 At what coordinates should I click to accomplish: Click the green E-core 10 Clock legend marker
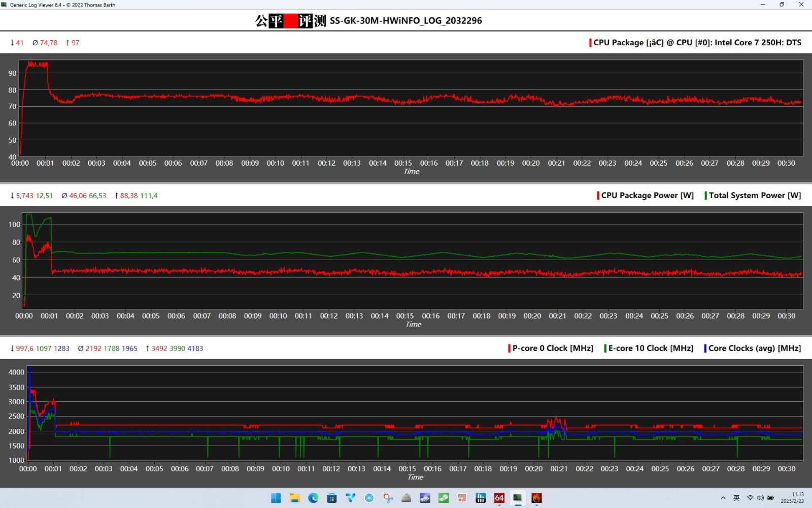[x=605, y=348]
